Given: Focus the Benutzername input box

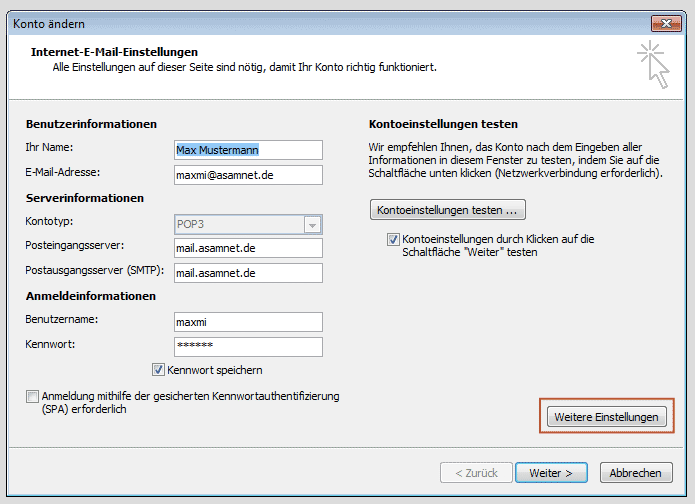Looking at the screenshot, I should pyautogui.click(x=248, y=322).
